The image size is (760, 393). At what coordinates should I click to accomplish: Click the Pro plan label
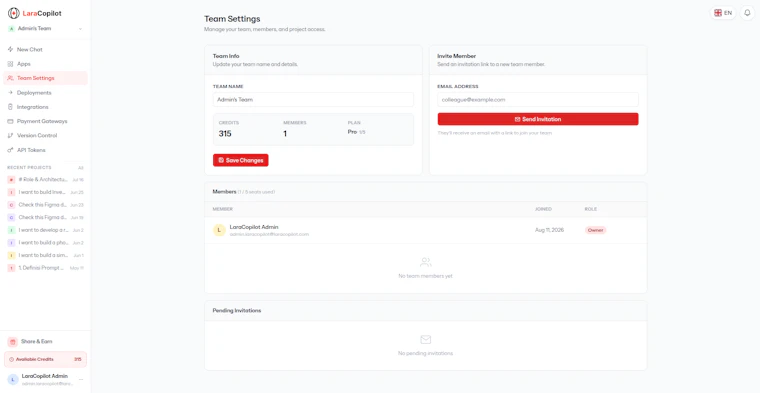(x=352, y=132)
